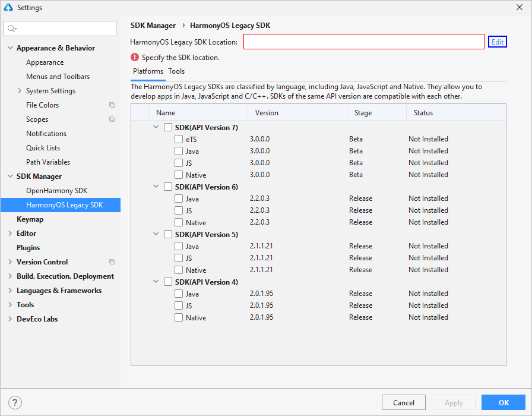Expand the Build, Execution, Deployment node
532x416 pixels.
(x=10, y=276)
